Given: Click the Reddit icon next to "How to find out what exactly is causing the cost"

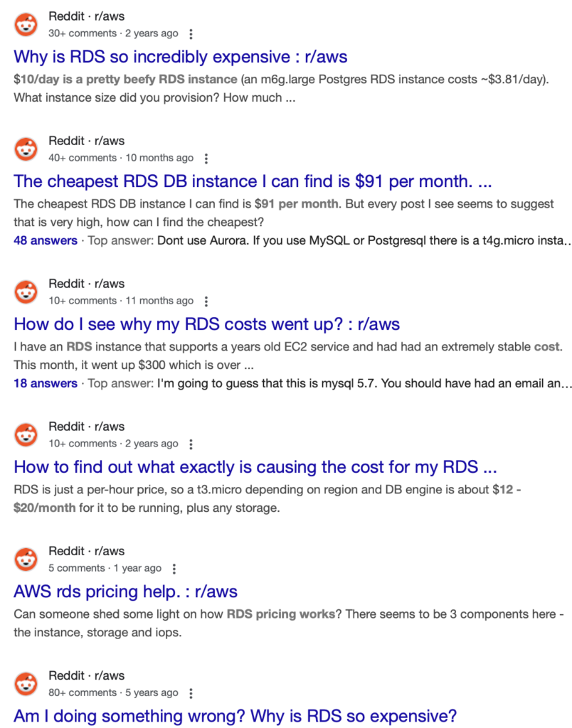Looking at the screenshot, I should [x=26, y=434].
